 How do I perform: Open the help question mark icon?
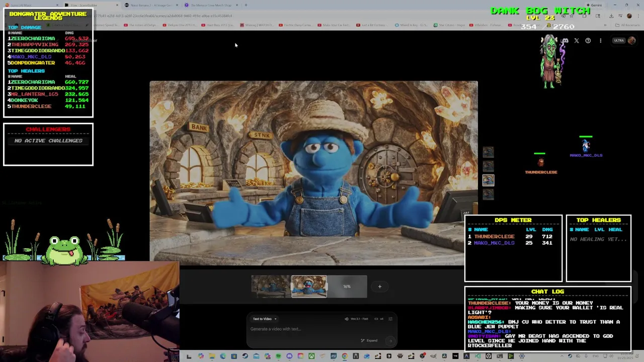[x=588, y=41]
